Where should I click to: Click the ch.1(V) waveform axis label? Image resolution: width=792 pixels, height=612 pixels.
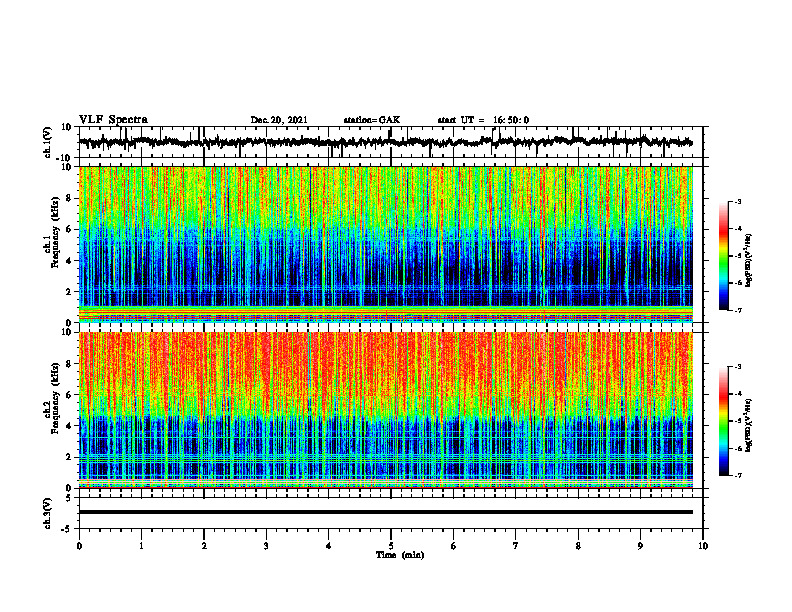(x=48, y=142)
